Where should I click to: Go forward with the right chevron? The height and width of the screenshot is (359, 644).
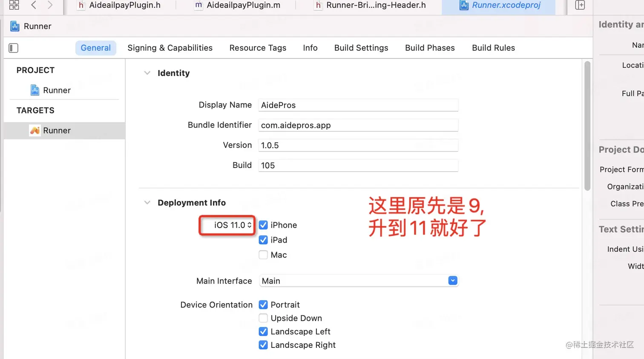point(50,5)
